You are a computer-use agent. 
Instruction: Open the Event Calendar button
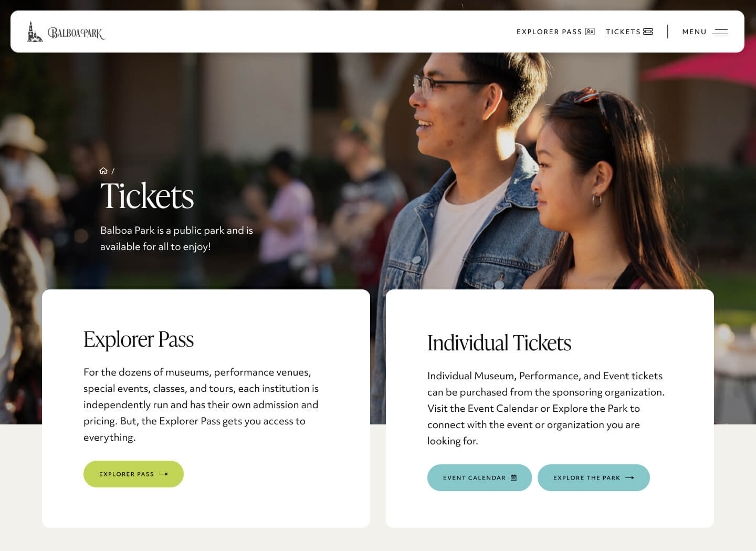click(x=479, y=477)
